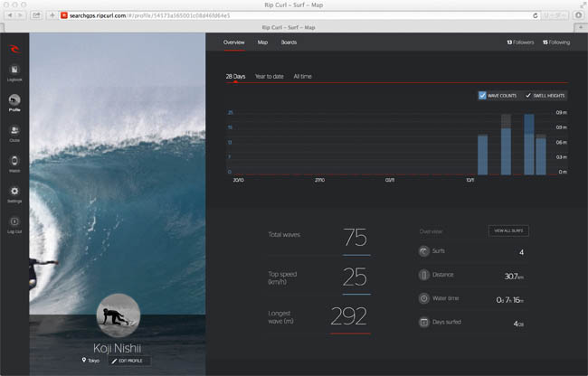
Task: Click the Tokyo location text
Action: click(x=94, y=361)
